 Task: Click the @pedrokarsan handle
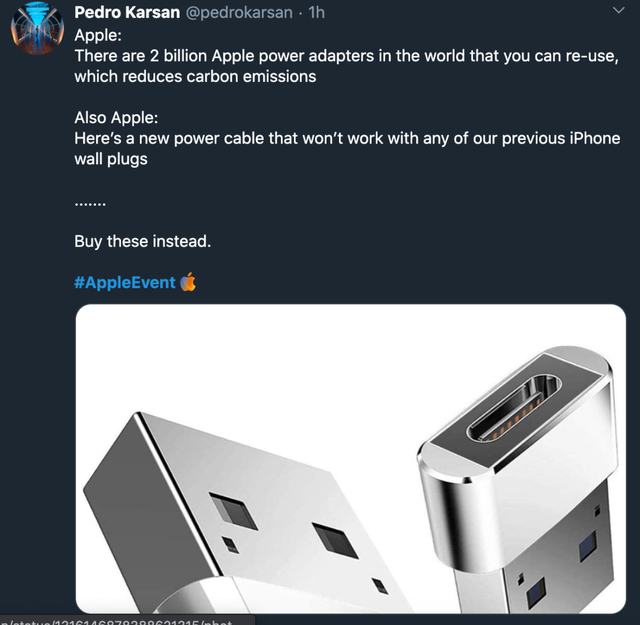[239, 13]
